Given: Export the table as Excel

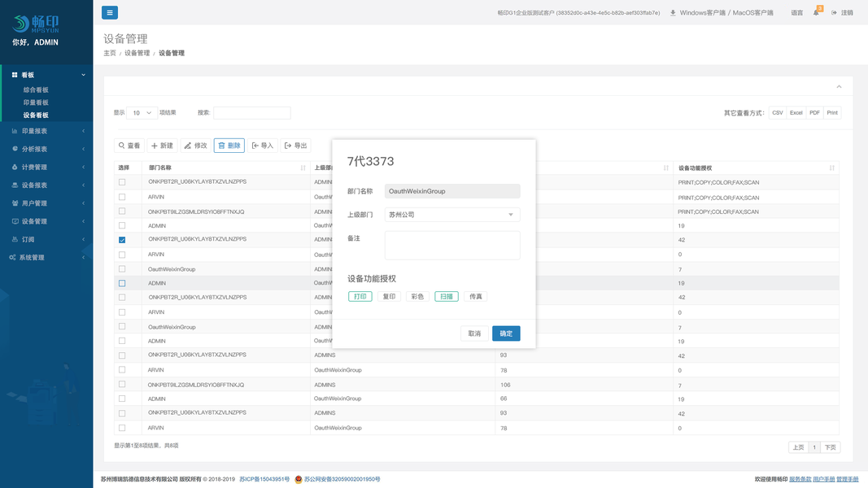Looking at the screenshot, I should click(x=796, y=113).
